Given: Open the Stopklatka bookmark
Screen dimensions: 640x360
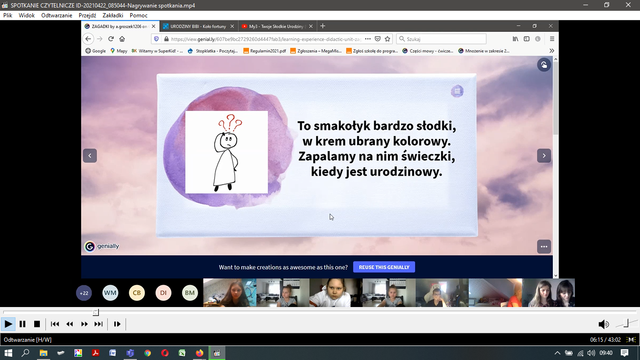Looking at the screenshot, I should click(213, 51).
